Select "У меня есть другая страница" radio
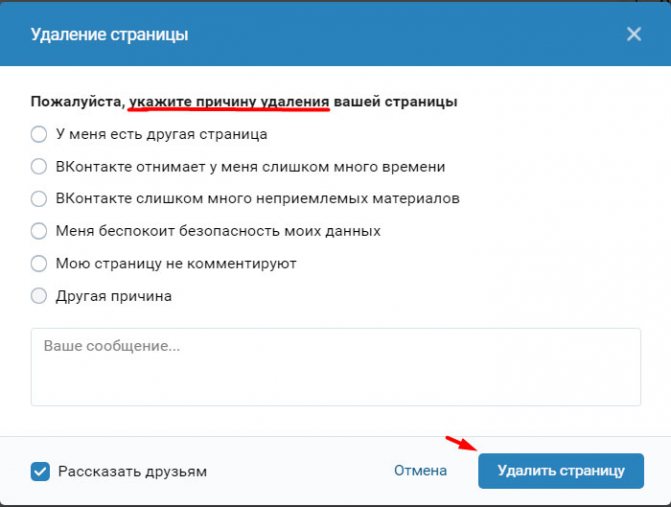 (x=39, y=134)
